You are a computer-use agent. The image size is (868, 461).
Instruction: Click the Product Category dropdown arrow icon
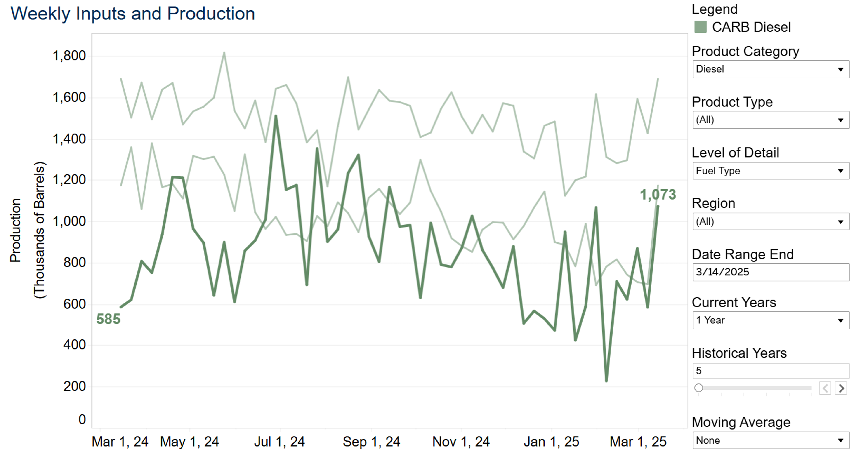point(841,69)
